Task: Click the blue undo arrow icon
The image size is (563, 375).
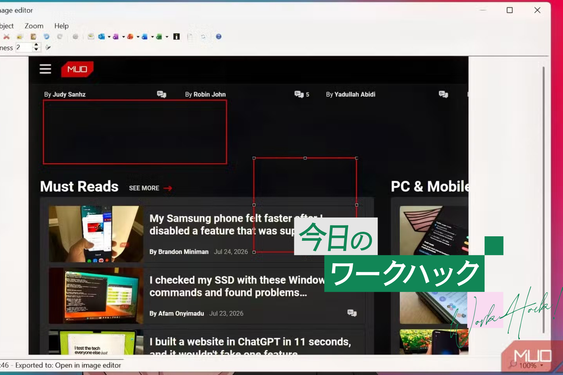Action: [46, 37]
